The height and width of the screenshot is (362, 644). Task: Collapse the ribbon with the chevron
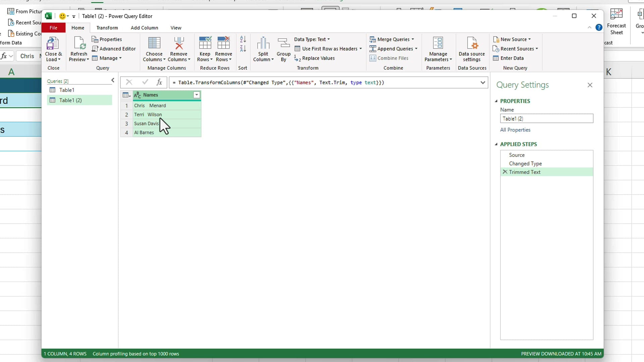[x=589, y=27]
